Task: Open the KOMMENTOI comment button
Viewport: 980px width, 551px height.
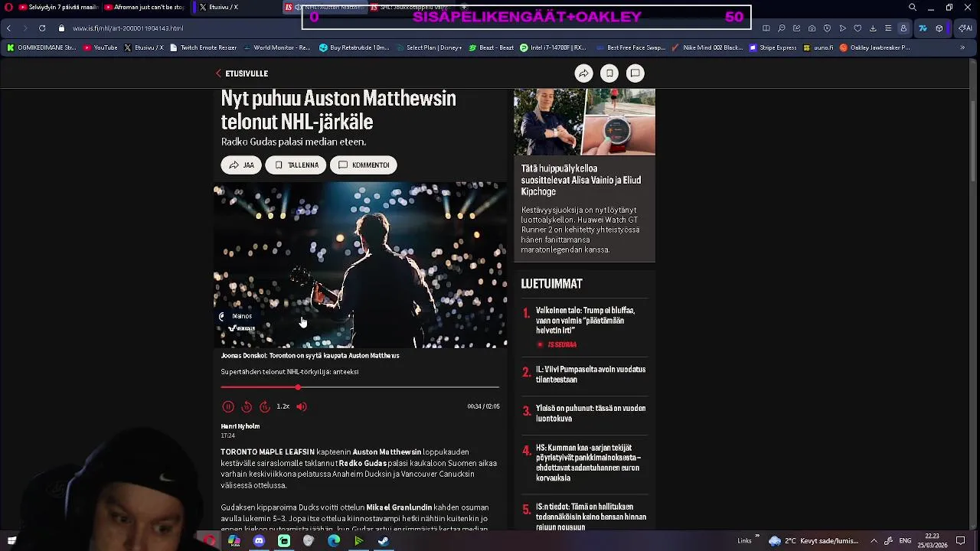Action: click(x=364, y=165)
